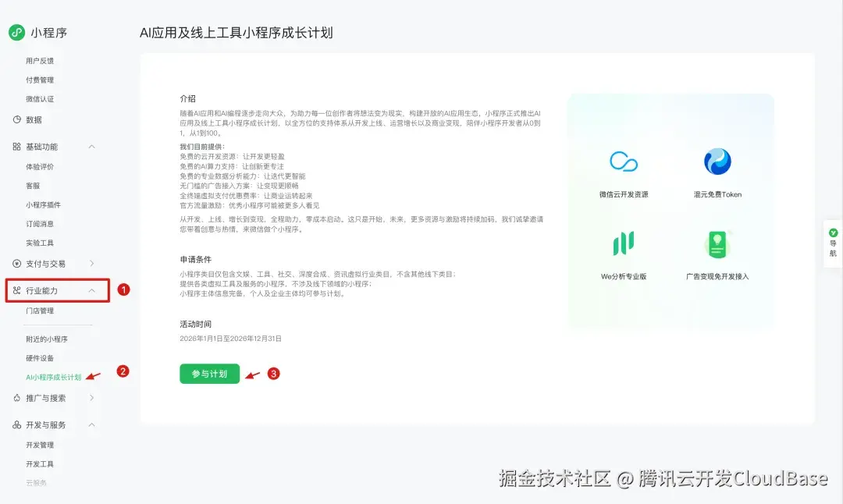Viewport: 843px width, 504px height.
Task: Click the 广告变现免开发接入 lightbulb icon
Action: pos(717,246)
